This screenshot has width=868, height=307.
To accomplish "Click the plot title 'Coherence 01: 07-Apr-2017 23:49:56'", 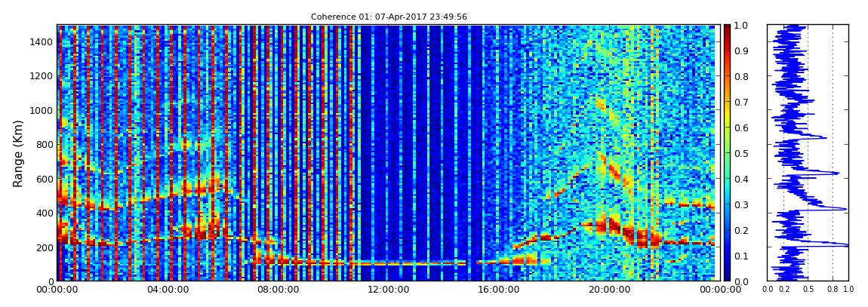I will click(389, 17).
